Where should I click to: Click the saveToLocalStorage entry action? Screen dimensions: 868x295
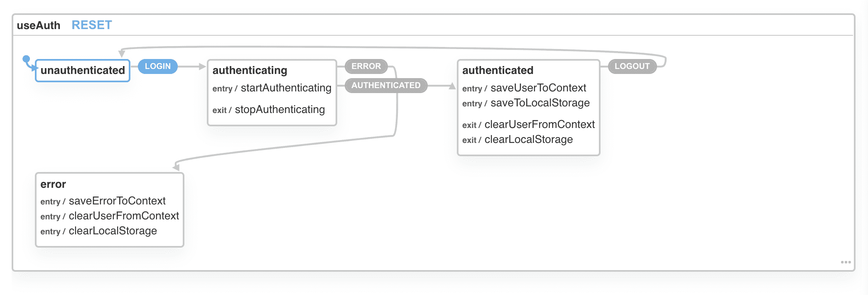click(540, 103)
